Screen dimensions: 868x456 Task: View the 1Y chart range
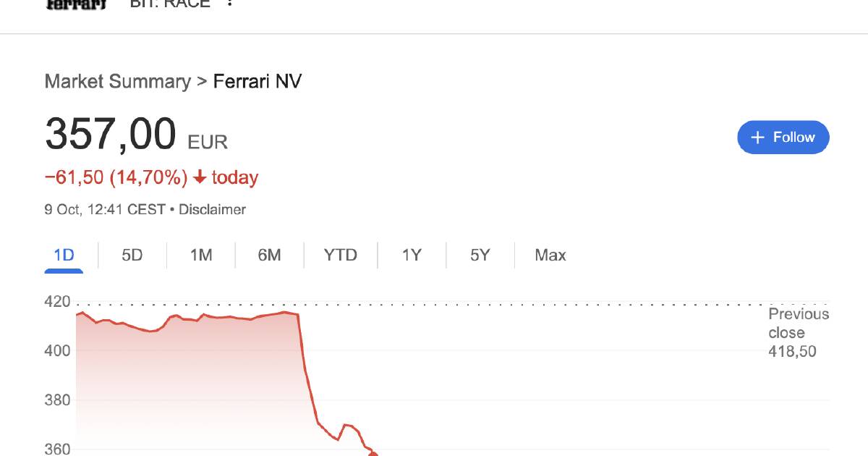(x=412, y=255)
